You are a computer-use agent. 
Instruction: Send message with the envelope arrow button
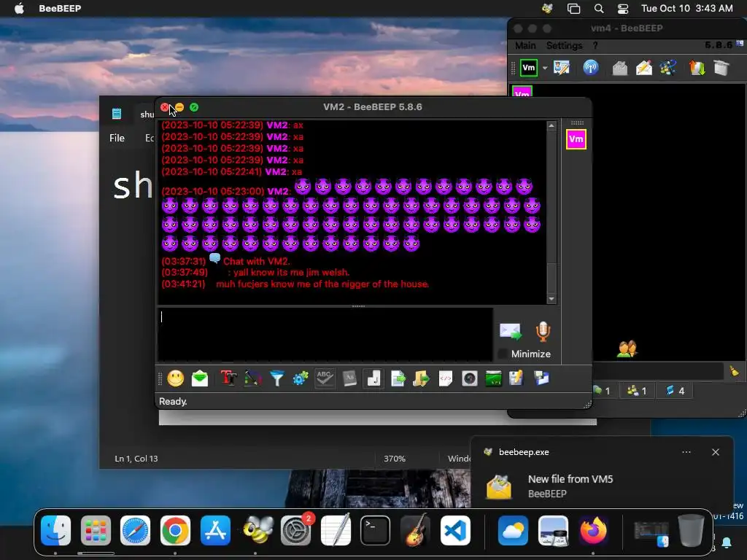click(x=510, y=331)
